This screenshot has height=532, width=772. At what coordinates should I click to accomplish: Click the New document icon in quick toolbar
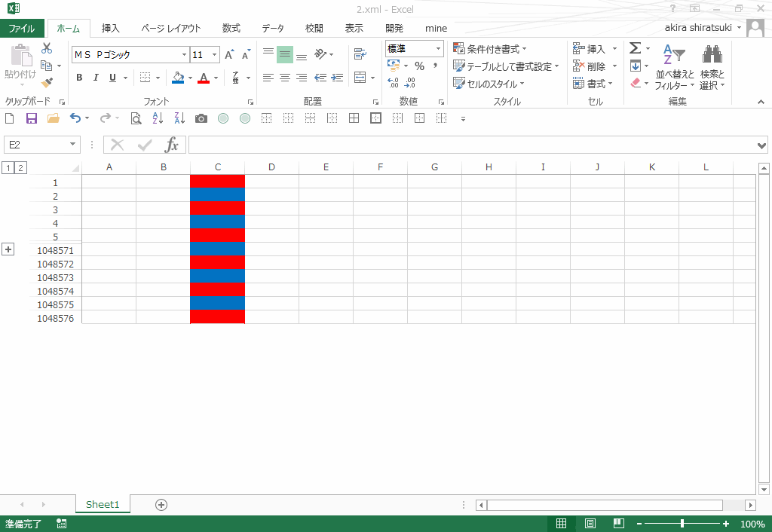9,118
